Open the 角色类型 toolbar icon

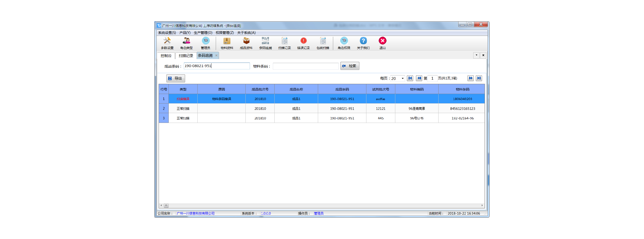186,43
